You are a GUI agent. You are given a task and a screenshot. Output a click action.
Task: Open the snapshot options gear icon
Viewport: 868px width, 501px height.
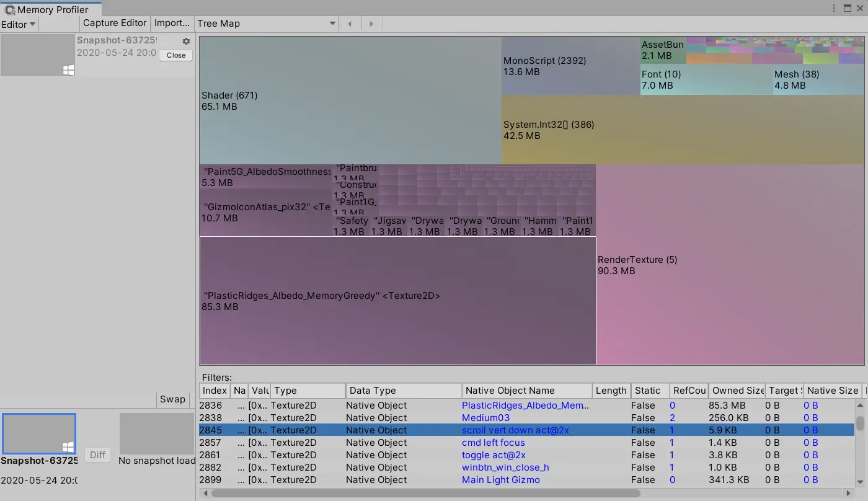click(x=185, y=40)
